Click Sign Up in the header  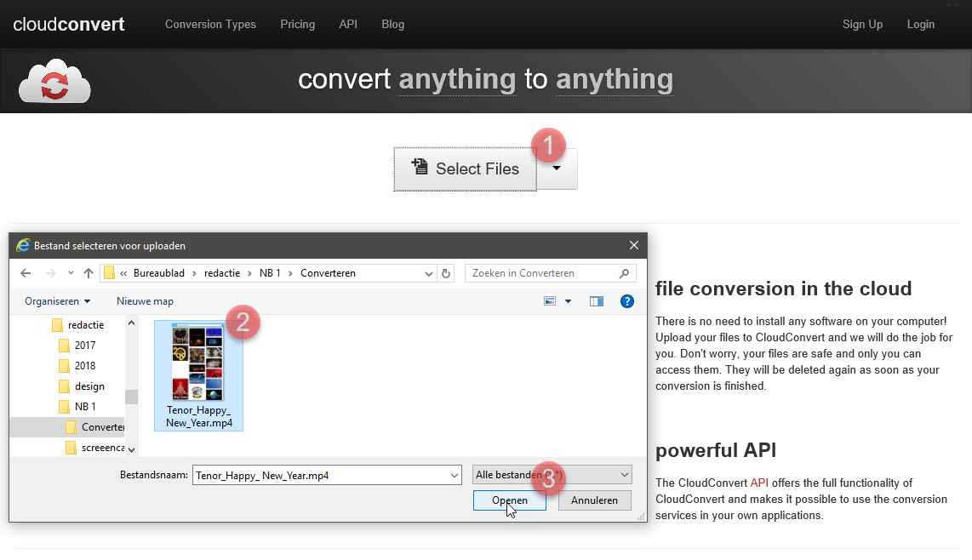[862, 24]
